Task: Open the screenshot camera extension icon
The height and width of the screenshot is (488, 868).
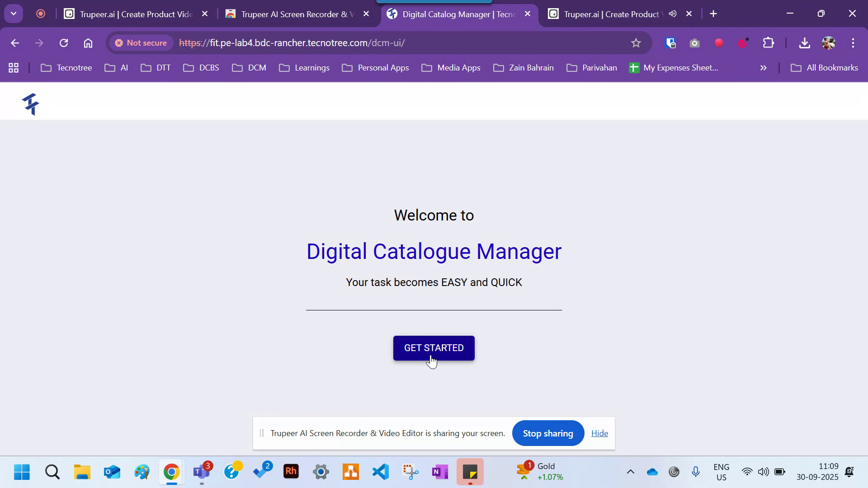Action: pyautogui.click(x=695, y=43)
